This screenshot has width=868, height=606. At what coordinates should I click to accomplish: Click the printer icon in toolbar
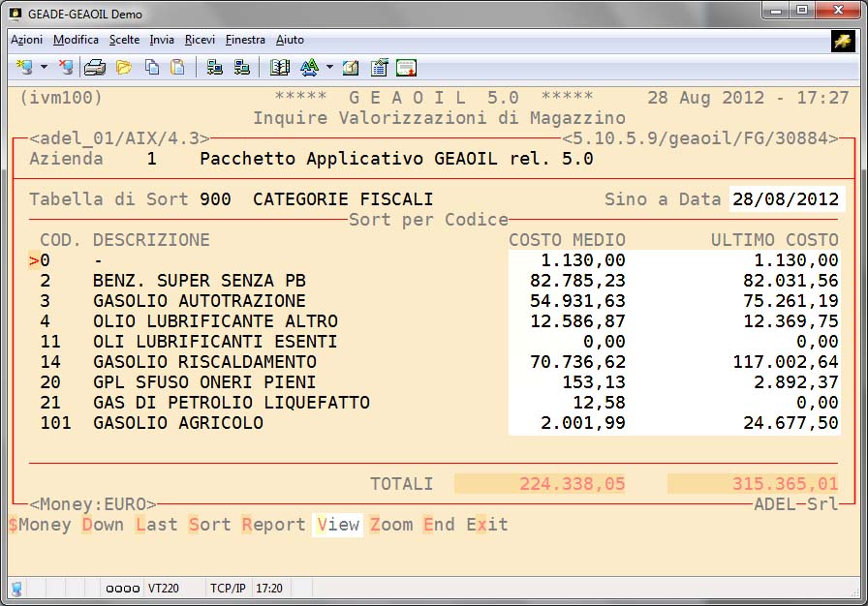(94, 68)
